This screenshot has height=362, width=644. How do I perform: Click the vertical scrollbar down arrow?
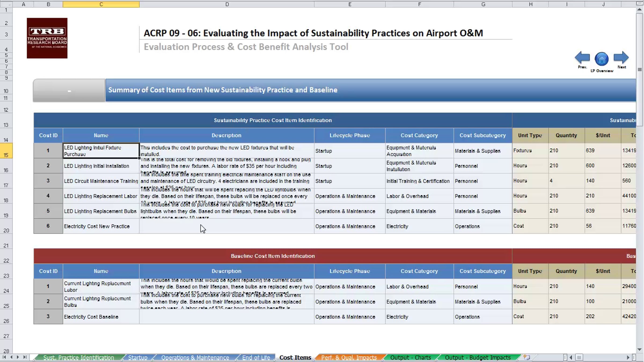coord(640,350)
